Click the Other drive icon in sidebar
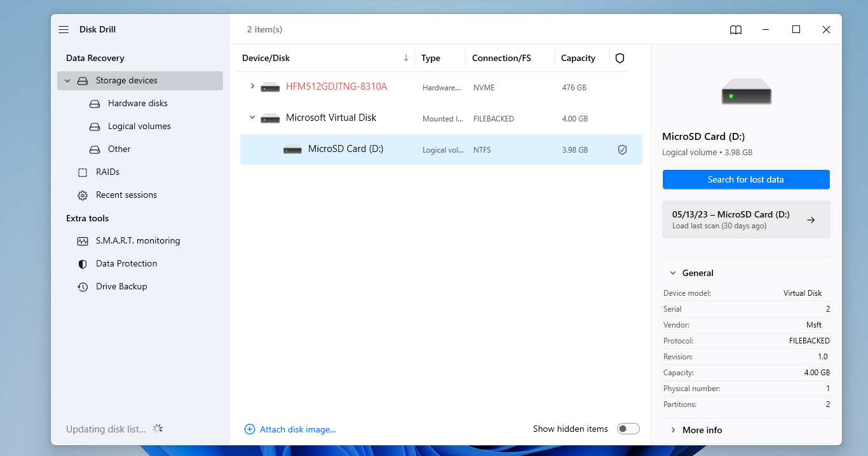Viewport: 868px width, 456px height. tap(95, 149)
